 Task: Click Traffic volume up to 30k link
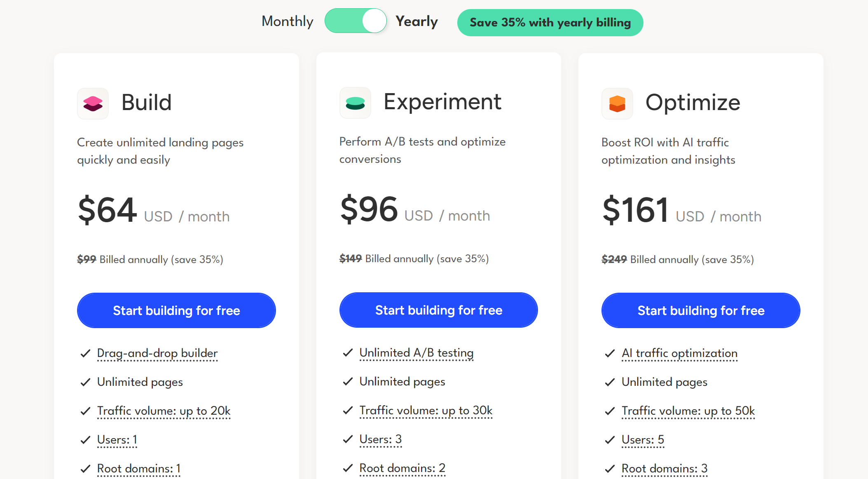[x=426, y=411]
